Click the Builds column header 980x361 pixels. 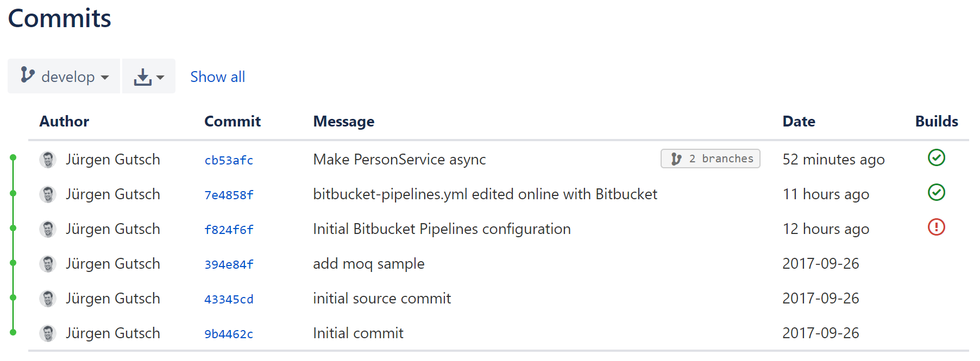(936, 121)
